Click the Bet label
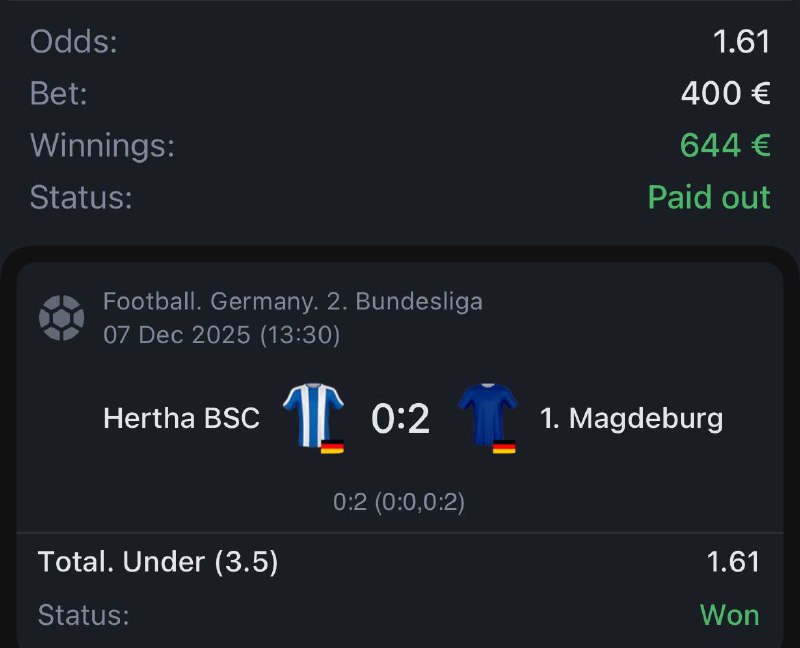 pyautogui.click(x=58, y=93)
